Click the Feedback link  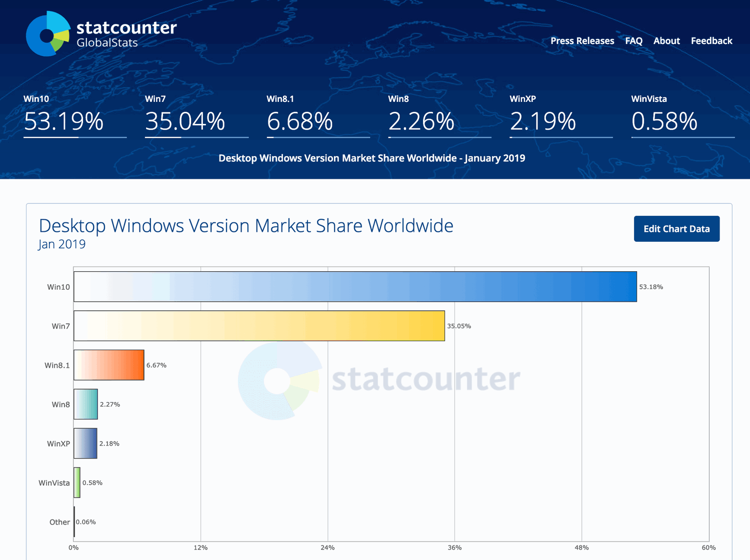[711, 41]
